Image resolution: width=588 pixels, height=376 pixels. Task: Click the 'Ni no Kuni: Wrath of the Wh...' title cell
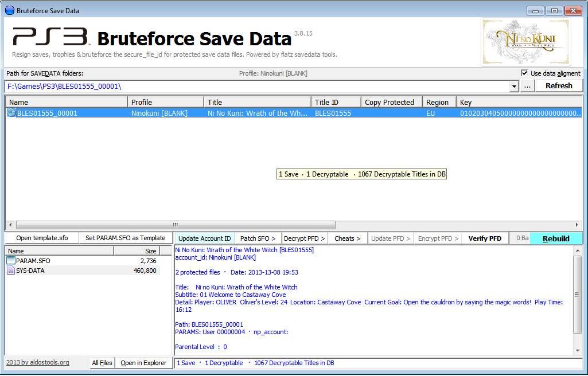pos(257,113)
